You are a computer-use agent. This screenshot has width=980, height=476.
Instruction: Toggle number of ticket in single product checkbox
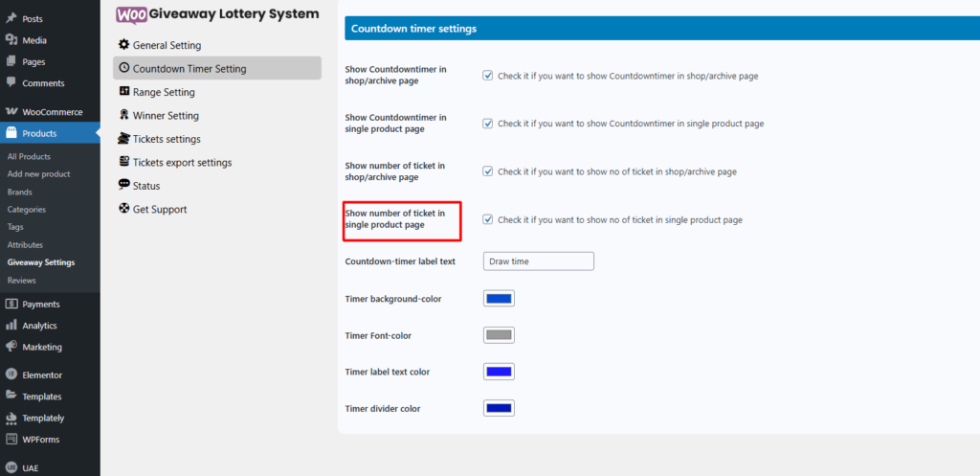tap(488, 219)
